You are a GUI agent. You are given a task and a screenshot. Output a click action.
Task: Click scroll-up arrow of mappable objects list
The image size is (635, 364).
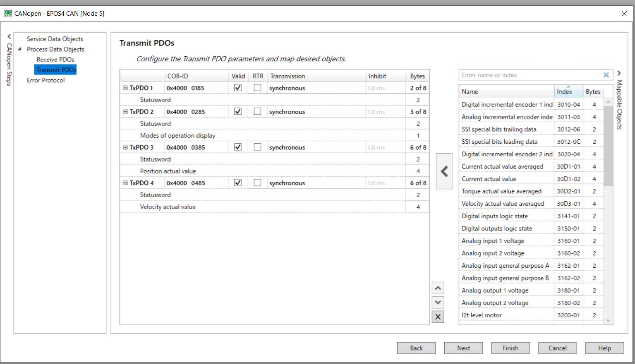coord(608,102)
